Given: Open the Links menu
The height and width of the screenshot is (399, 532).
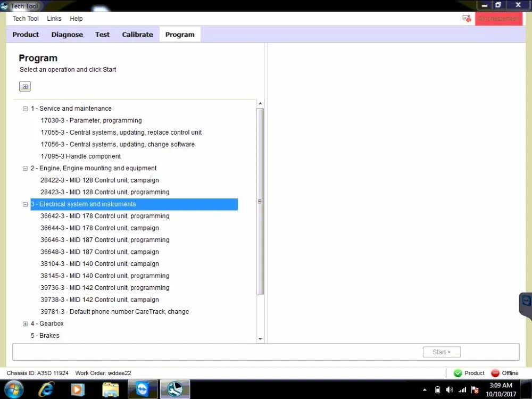Looking at the screenshot, I should click(54, 18).
